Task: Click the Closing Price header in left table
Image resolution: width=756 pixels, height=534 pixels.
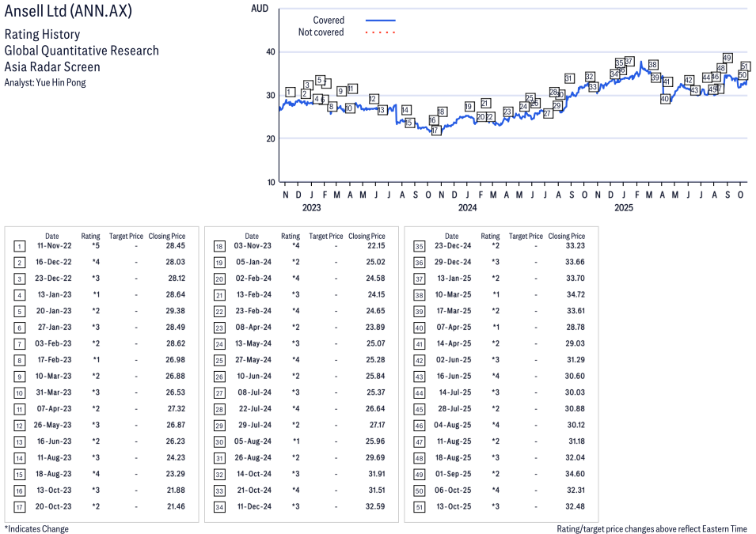Action: point(166,236)
